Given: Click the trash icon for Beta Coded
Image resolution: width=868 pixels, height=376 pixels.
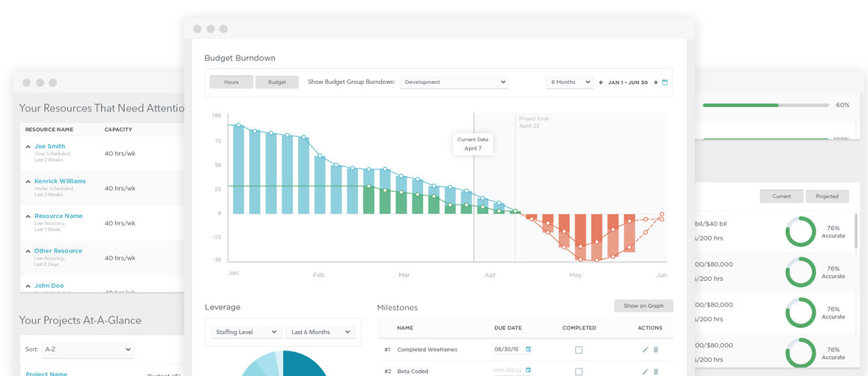Looking at the screenshot, I should [x=656, y=372].
